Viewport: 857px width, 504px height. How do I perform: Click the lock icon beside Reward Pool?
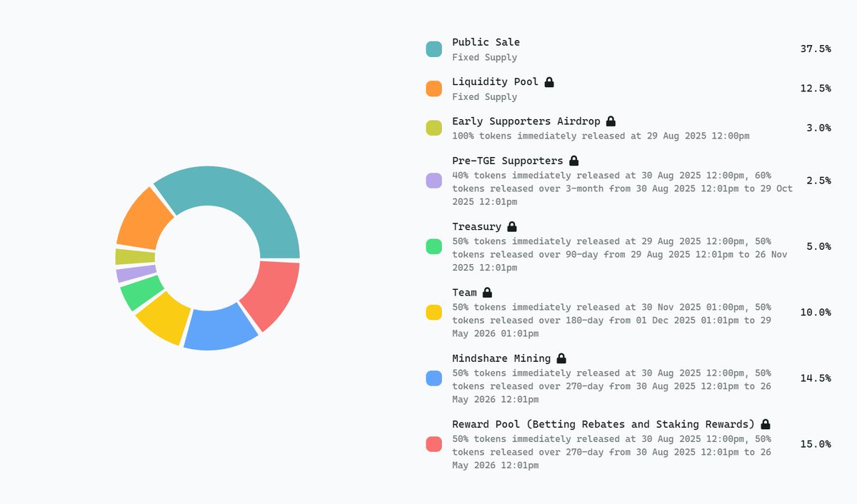766,424
